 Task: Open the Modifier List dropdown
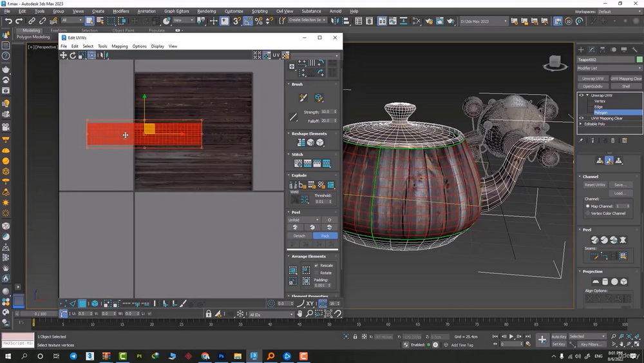tap(609, 68)
